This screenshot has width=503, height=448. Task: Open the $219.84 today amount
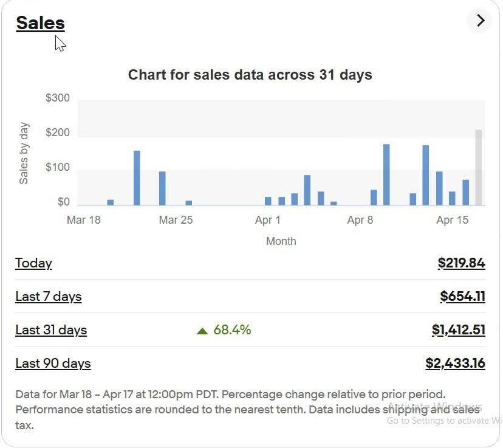click(461, 263)
